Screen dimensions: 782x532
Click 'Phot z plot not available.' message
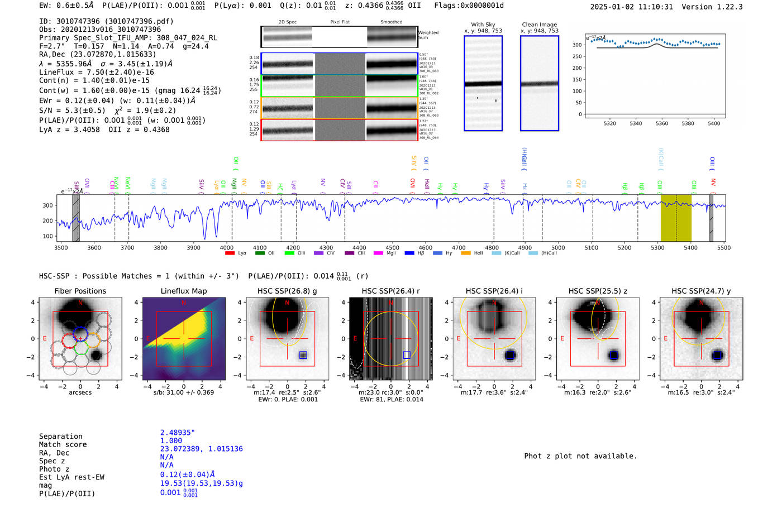point(580,456)
